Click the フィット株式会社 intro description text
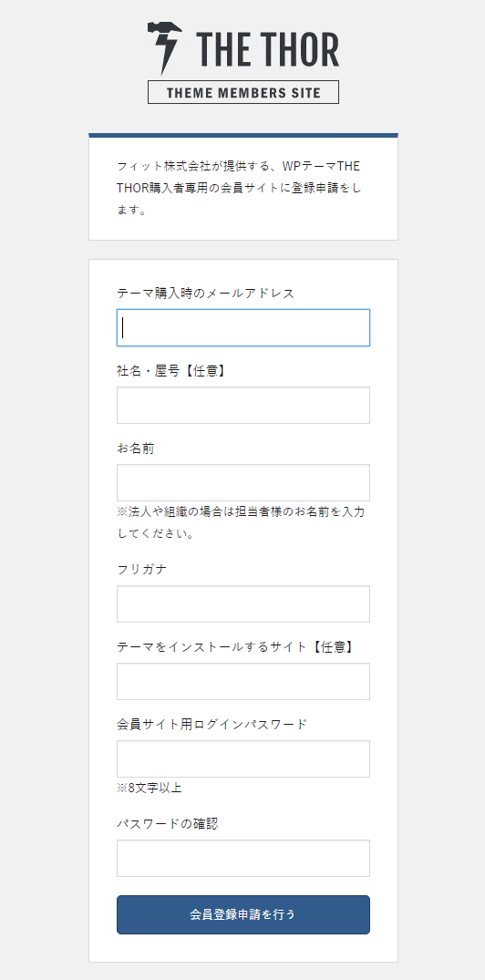This screenshot has height=980, width=485. coord(240,188)
